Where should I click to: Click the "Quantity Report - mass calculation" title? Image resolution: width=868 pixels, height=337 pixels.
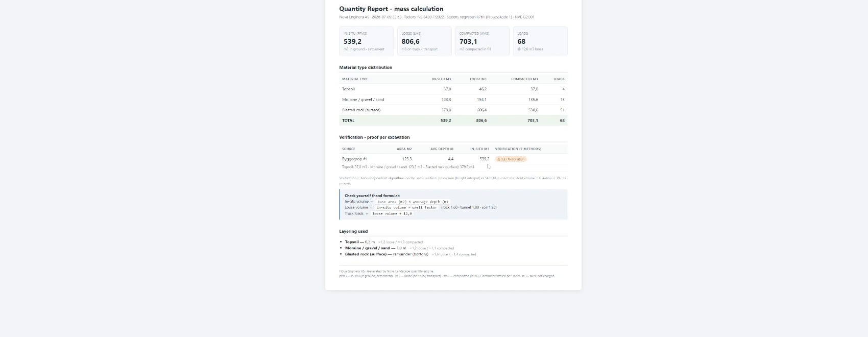(391, 9)
